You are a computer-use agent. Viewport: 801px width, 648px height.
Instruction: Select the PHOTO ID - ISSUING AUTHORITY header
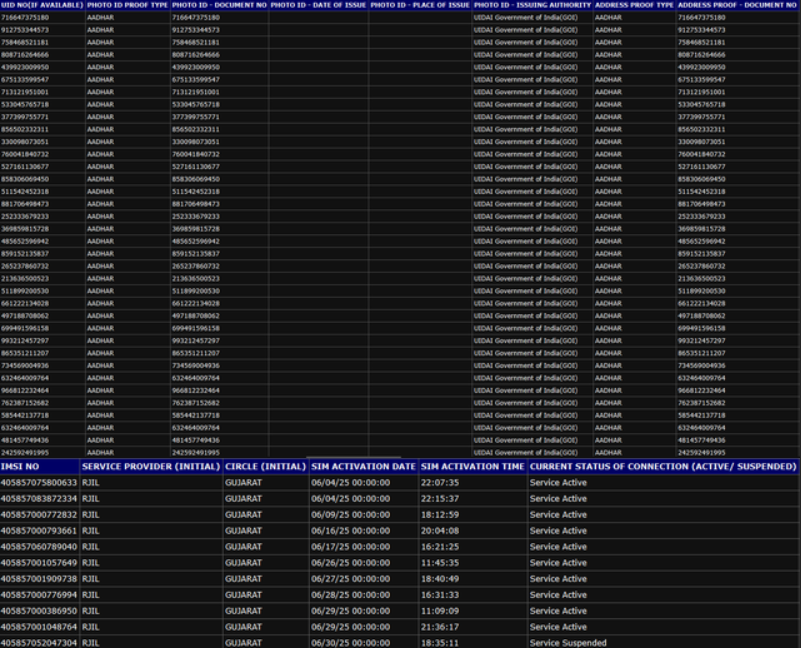[x=532, y=5]
